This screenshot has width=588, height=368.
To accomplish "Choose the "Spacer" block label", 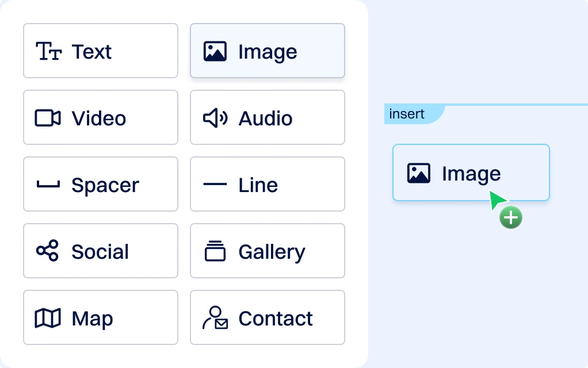I will 105,185.
